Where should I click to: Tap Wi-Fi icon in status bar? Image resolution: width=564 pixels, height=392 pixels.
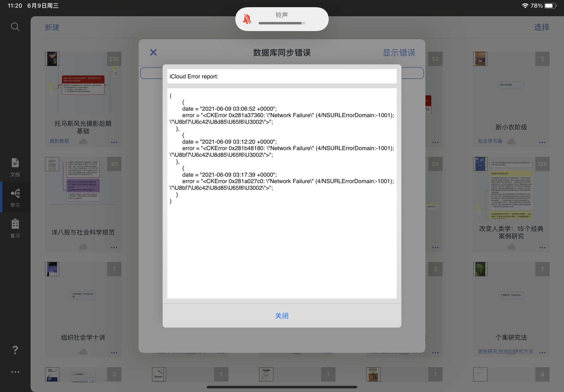tap(525, 5)
